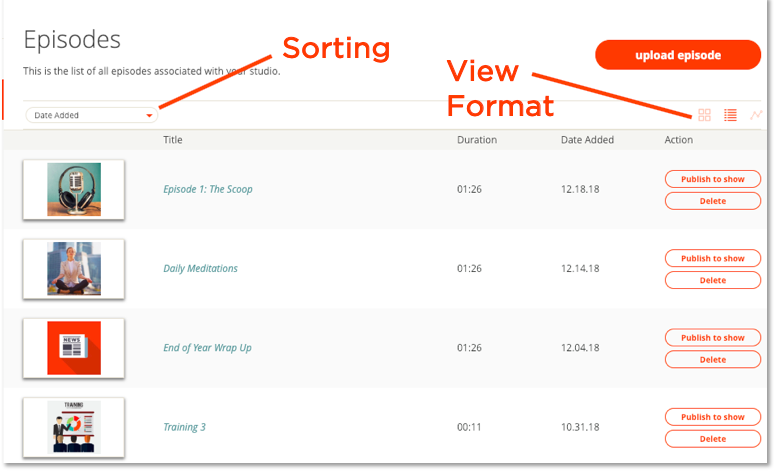Delete End of Year Wrap Up episode
Image resolution: width=774 pixels, height=473 pixels.
click(712, 359)
